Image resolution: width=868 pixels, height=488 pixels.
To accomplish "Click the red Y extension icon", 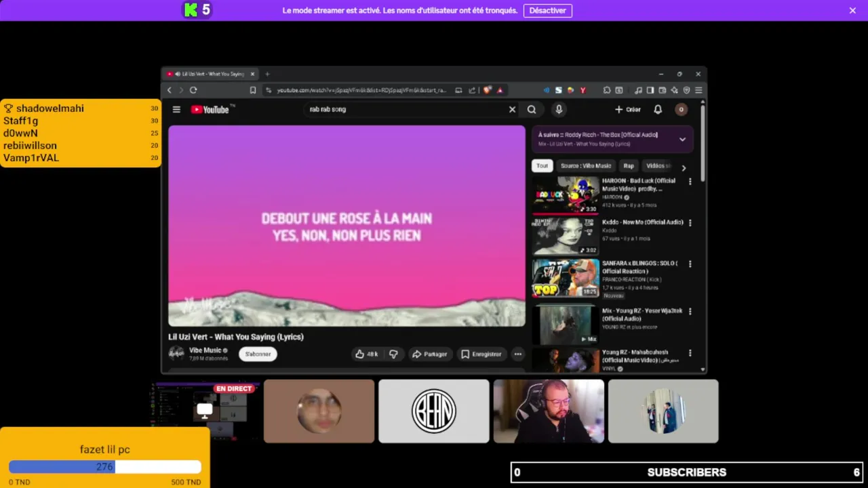I will (x=583, y=90).
